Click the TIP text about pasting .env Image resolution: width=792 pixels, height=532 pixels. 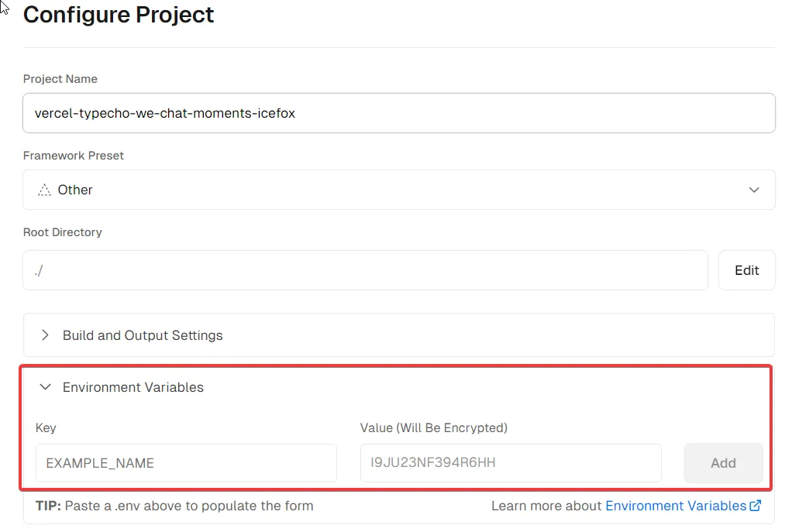[174, 506]
